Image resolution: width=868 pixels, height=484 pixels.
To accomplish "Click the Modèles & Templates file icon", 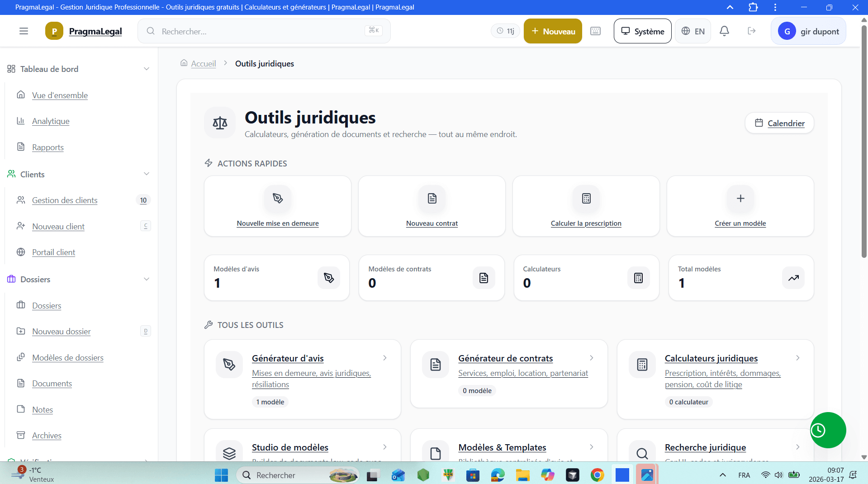I will [x=436, y=452].
